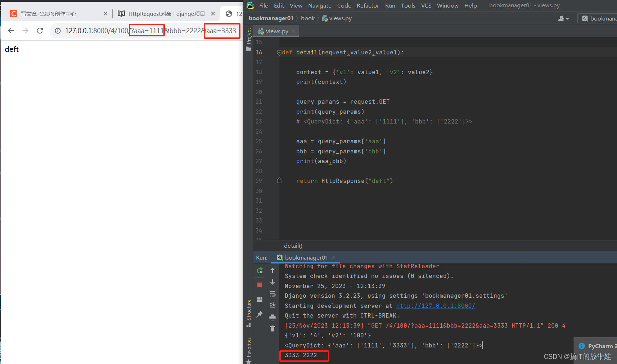Open PyCharm Window menu

pyautogui.click(x=447, y=5)
